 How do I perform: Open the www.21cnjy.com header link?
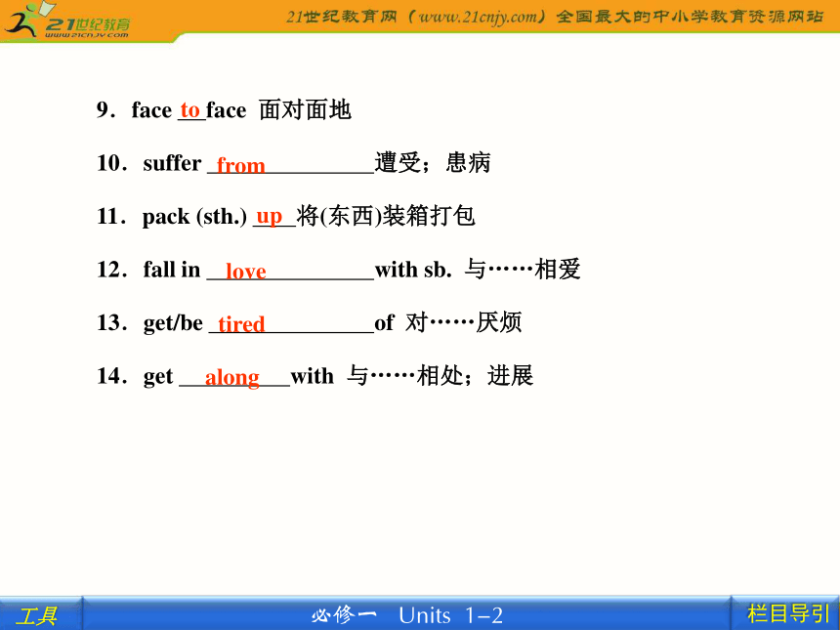pyautogui.click(x=477, y=17)
